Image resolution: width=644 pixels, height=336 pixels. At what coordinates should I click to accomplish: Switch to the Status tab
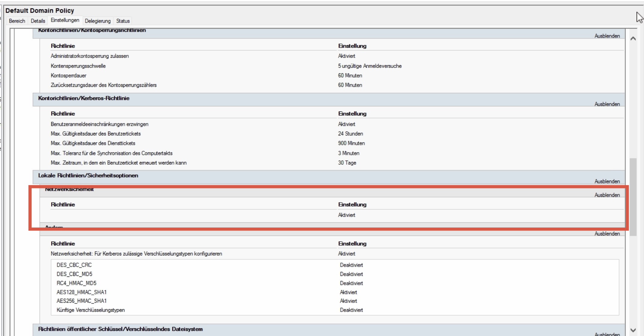coord(123,21)
